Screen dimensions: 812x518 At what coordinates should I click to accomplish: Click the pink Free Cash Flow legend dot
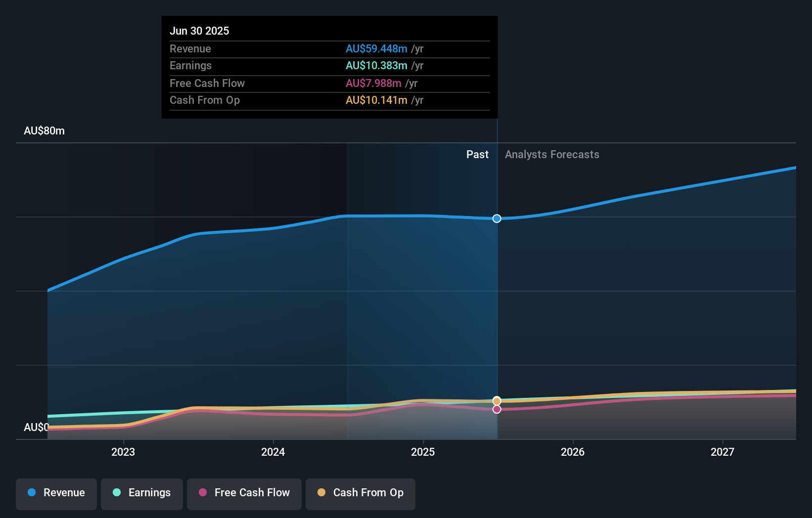point(203,493)
